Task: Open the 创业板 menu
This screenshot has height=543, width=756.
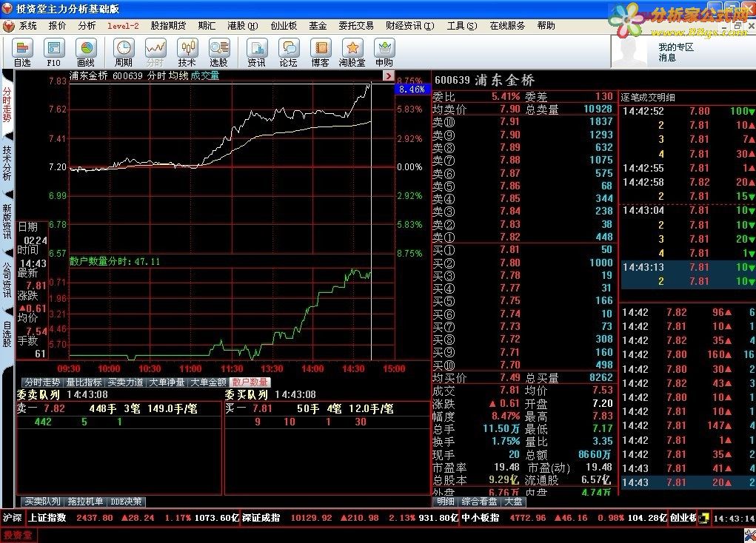Action: [284, 26]
